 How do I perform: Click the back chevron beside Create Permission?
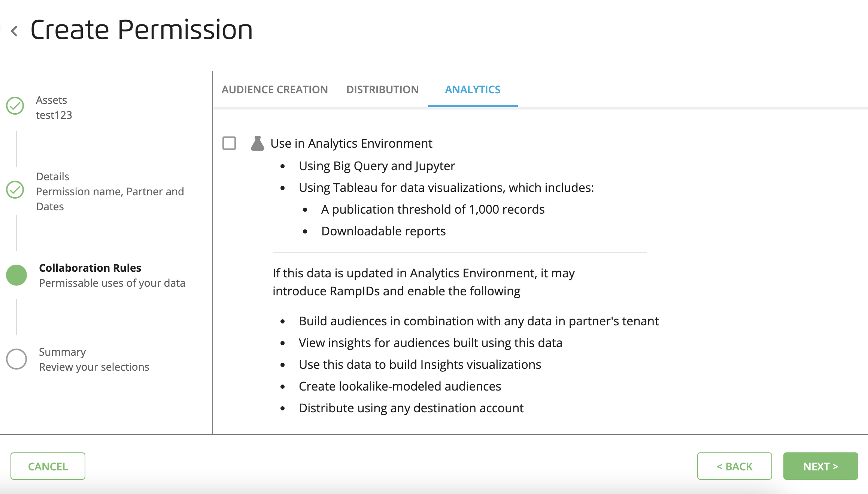click(15, 31)
